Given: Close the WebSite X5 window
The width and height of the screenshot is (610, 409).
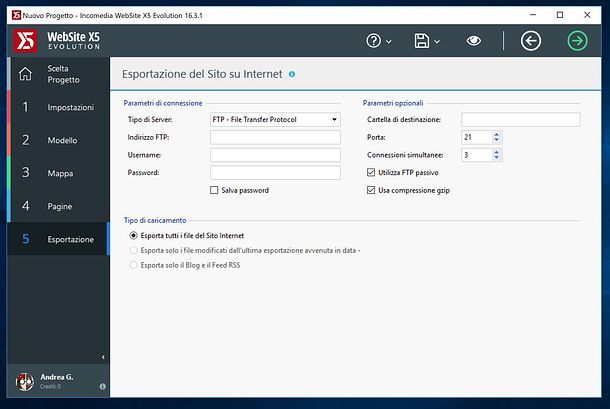Looking at the screenshot, I should (x=587, y=15).
